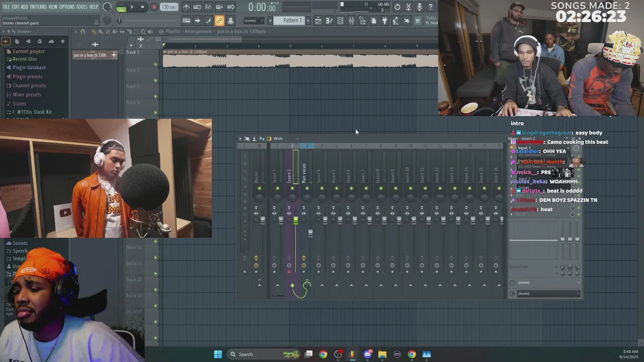Adjust the Main vocals volume fader
The height and width of the screenshot is (362, 644).
pos(310,233)
